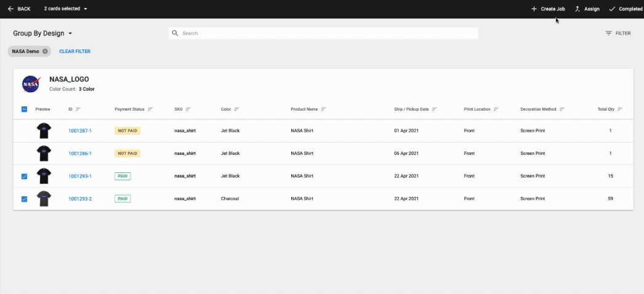
Task: Click Create Job in the top bar
Action: (548, 9)
